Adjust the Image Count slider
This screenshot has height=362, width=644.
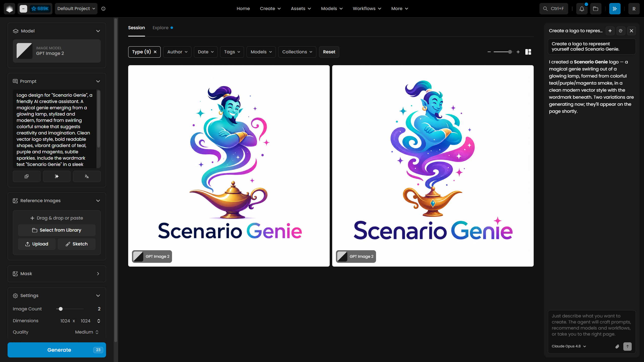[61, 309]
